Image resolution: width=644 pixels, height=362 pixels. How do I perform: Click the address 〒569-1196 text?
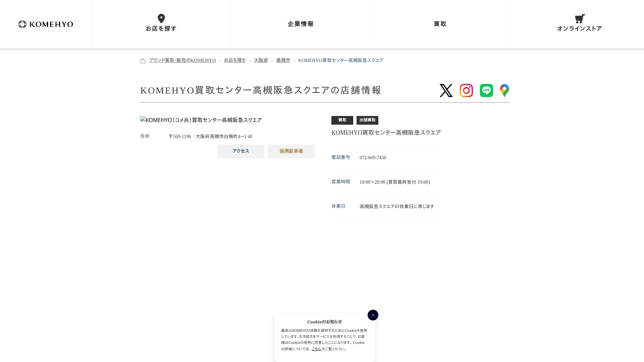tap(210, 137)
